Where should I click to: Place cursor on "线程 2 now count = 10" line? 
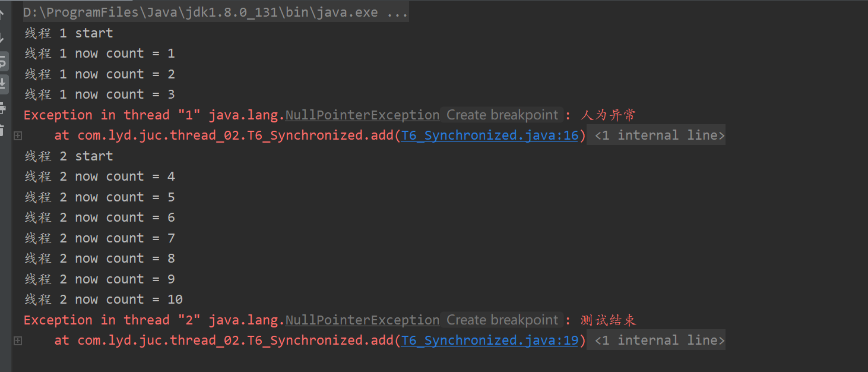[103, 300]
